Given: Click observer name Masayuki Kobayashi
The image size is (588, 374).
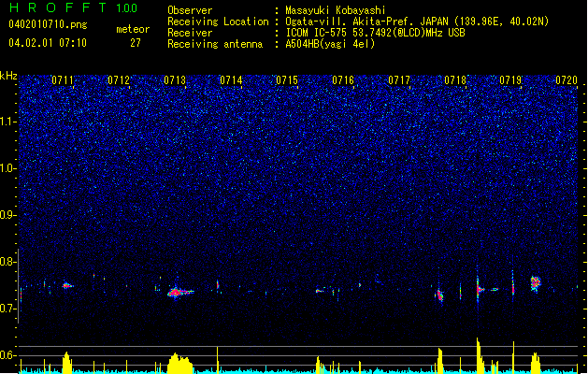Looking at the screenshot, I should 336,10.
